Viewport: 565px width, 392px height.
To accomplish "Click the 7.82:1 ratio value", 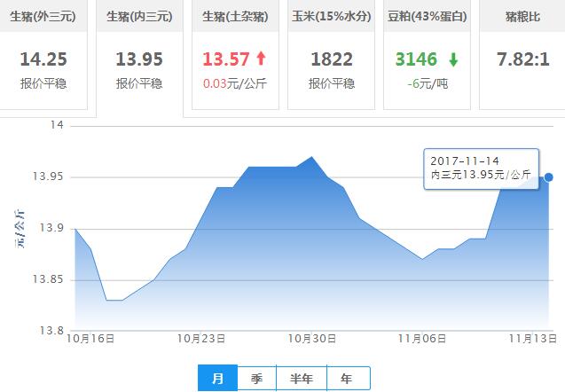I will tap(522, 59).
